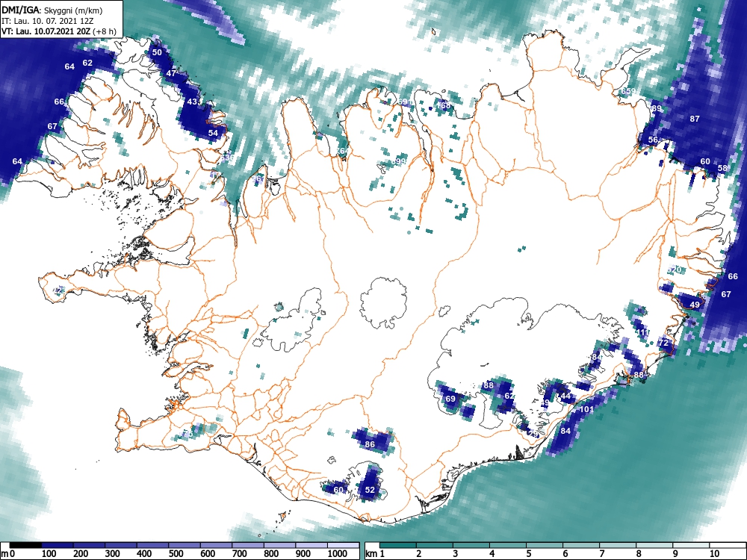Select the visibility value '54' on the map
The height and width of the screenshot is (560, 747).
pos(213,133)
